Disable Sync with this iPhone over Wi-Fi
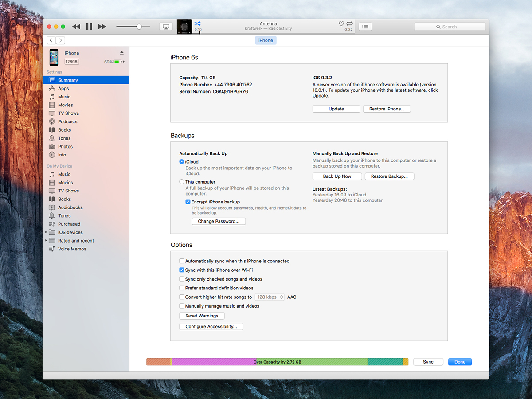Viewport: 532px width, 399px height. tap(182, 270)
